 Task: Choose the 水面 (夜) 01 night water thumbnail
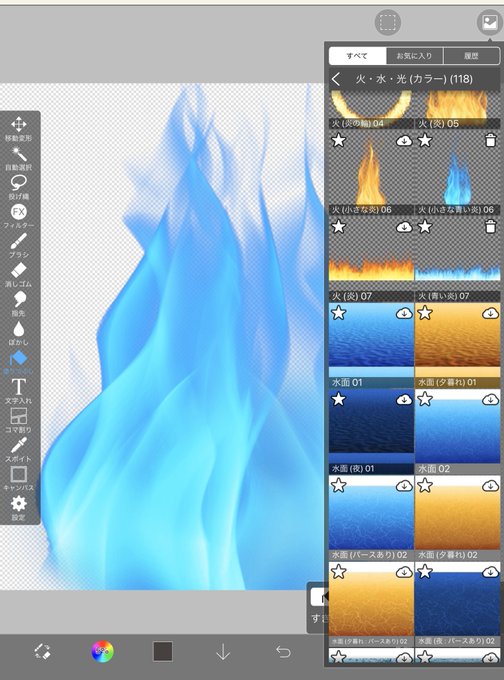[x=371, y=432]
